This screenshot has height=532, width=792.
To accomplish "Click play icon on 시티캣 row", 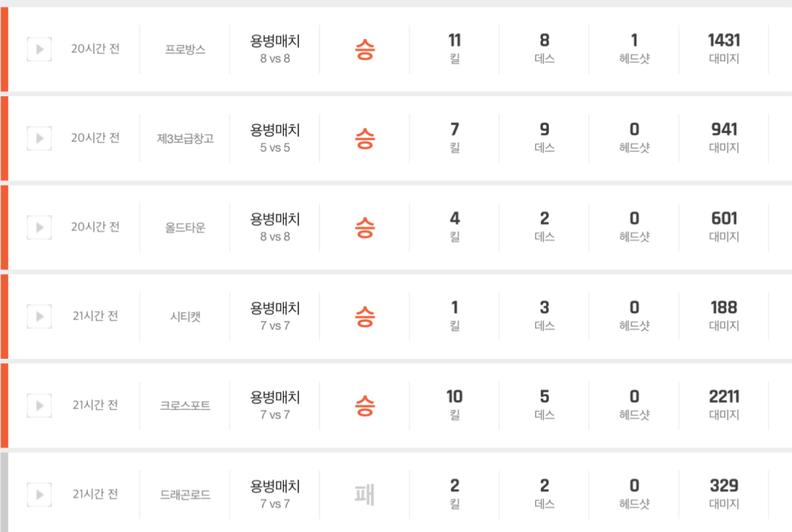I will (x=39, y=317).
